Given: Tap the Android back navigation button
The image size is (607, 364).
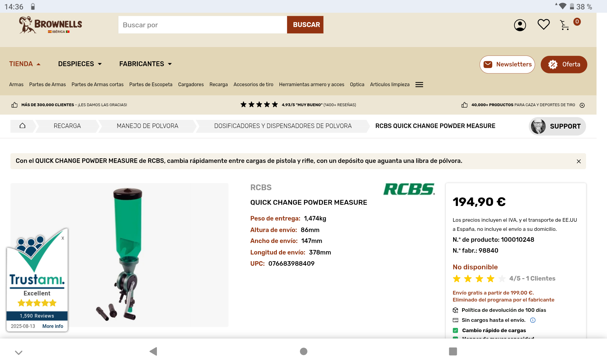Looking at the screenshot, I should [x=153, y=351].
